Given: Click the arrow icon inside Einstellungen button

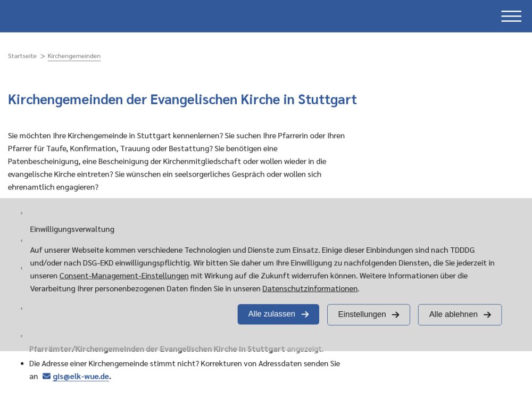Looking at the screenshot, I should pyautogui.click(x=395, y=315).
